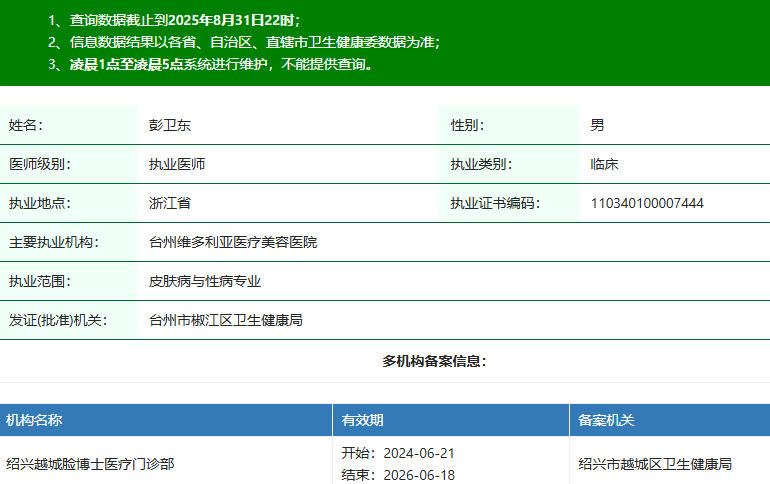Click the 多机构备案信息 section heading

pyautogui.click(x=434, y=361)
